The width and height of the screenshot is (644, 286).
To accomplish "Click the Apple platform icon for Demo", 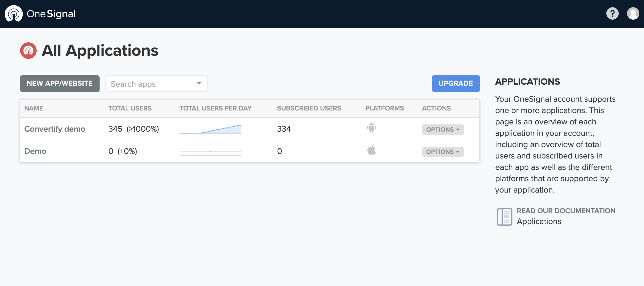I will pos(372,150).
